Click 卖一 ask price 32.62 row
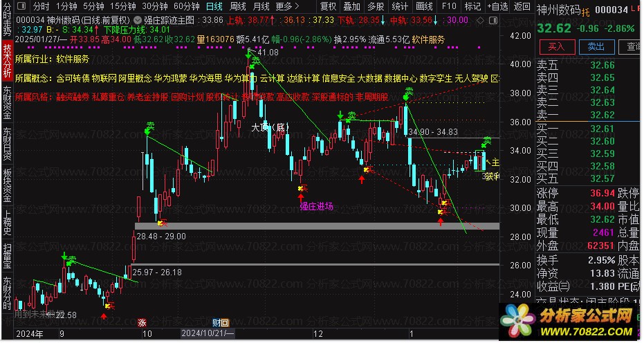The image size is (644, 343). [576, 115]
